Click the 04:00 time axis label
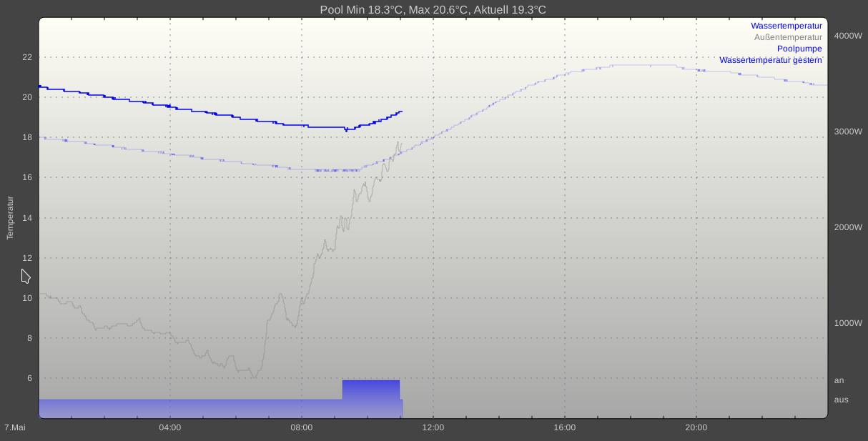868x441 pixels. pyautogui.click(x=170, y=427)
